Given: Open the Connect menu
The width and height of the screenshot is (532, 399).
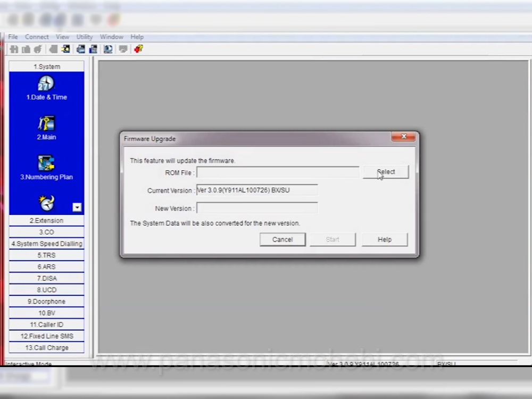Looking at the screenshot, I should point(37,37).
